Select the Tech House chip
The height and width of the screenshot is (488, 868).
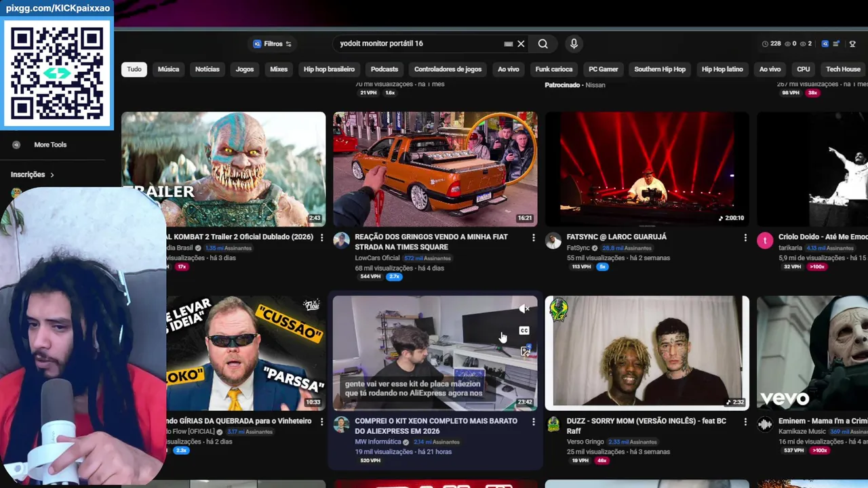(x=843, y=69)
